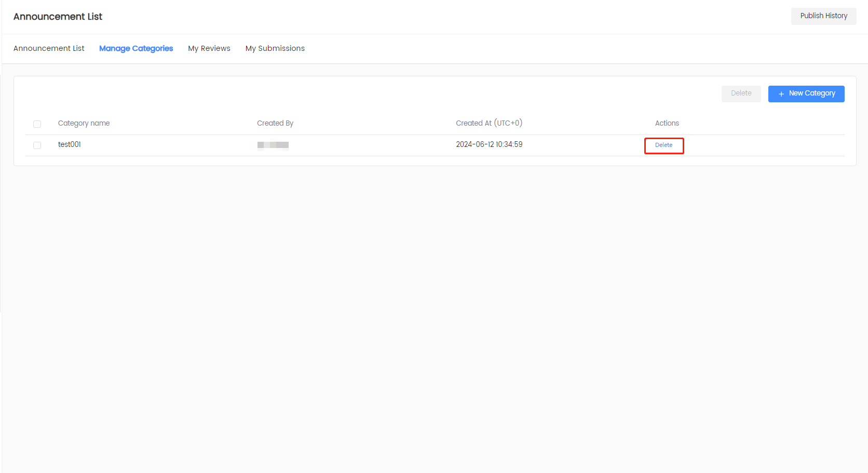
Task: Delete the test001 category via row link
Action: (663, 145)
